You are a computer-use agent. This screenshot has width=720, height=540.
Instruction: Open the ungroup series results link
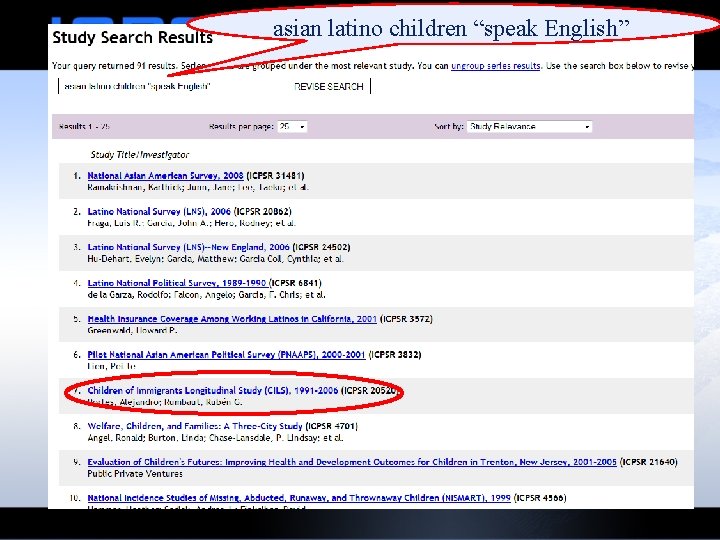(x=495, y=66)
